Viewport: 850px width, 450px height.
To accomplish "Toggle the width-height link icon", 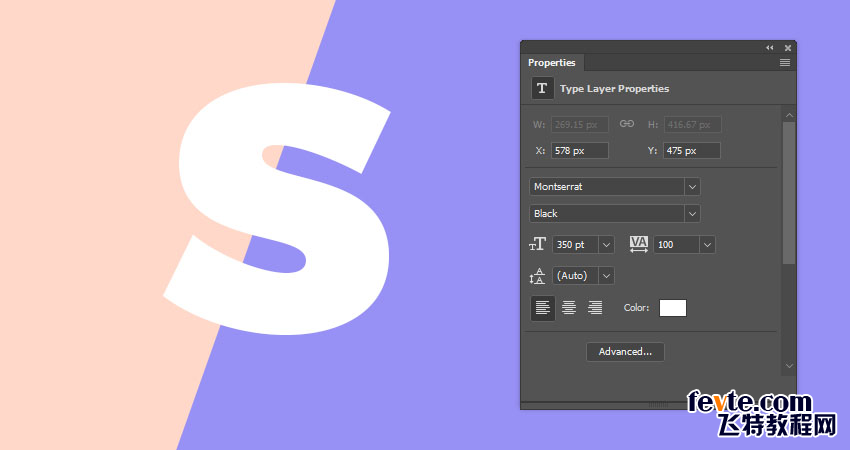I will point(627,124).
